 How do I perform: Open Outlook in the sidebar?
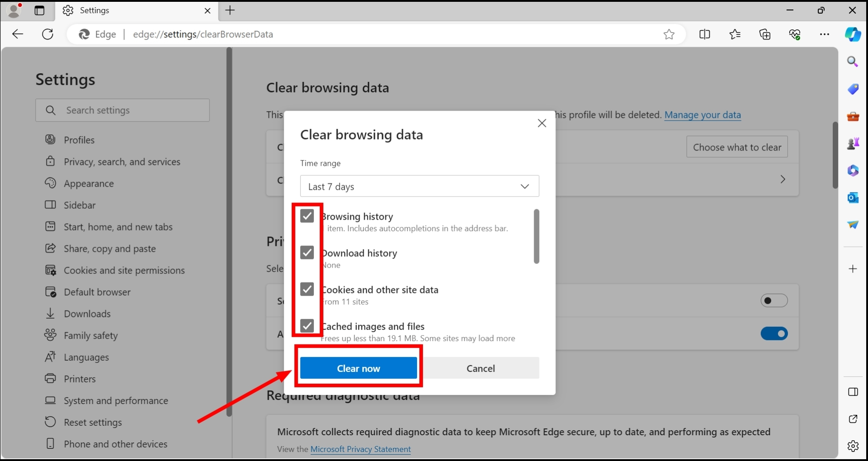[x=853, y=198]
